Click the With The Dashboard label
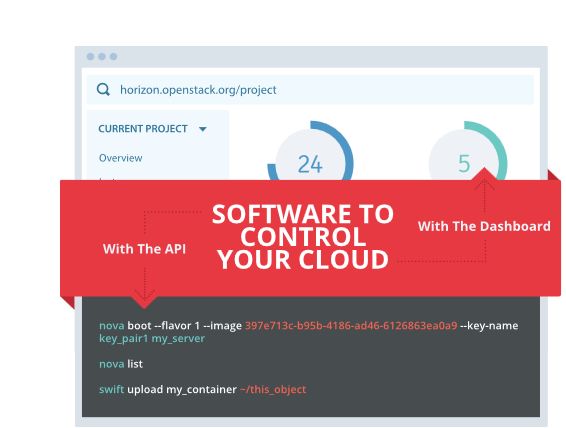This screenshot has height=428, width=566. pos(484,226)
